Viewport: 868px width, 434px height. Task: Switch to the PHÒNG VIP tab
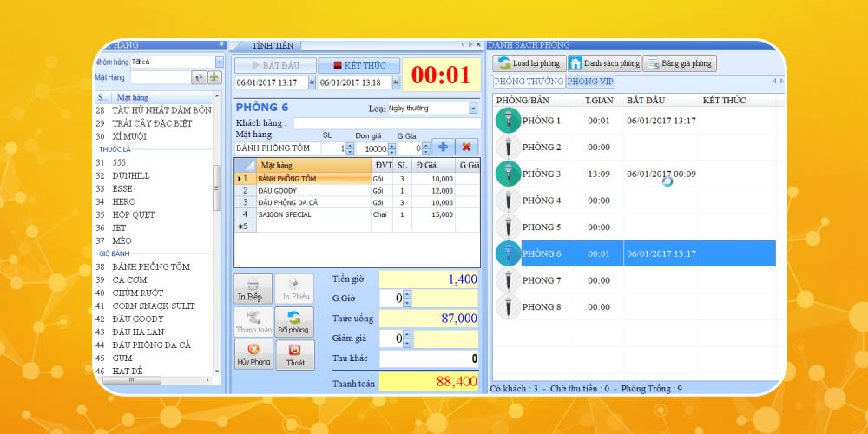coord(590,82)
